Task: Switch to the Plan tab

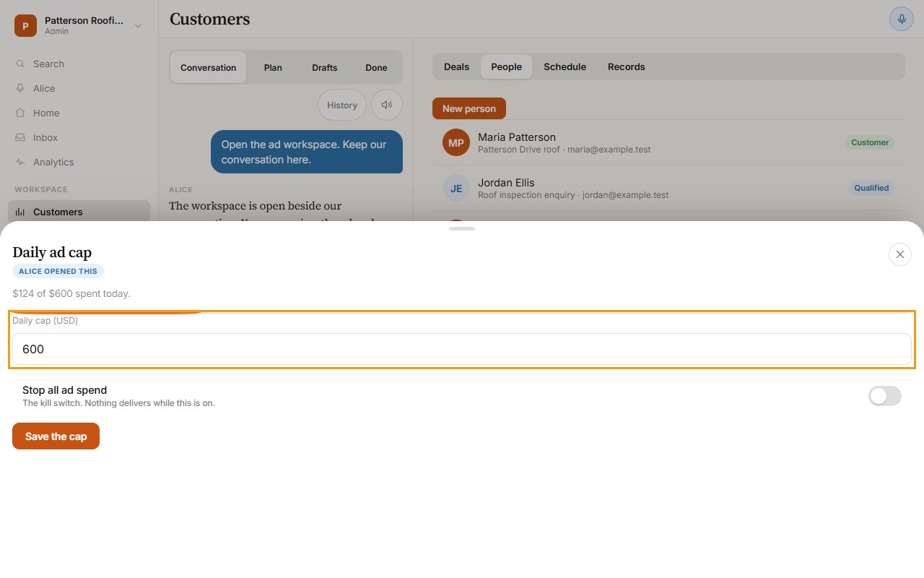Action: pos(273,67)
